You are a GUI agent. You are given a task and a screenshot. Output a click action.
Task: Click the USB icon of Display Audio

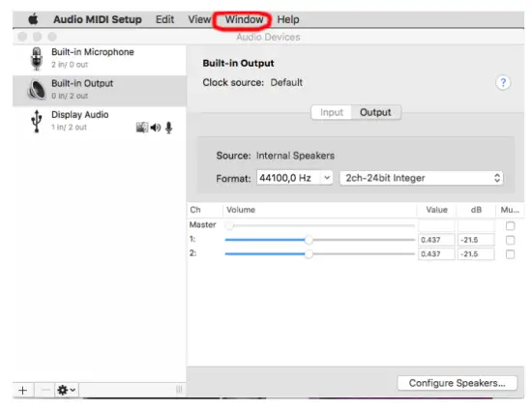tap(37, 121)
